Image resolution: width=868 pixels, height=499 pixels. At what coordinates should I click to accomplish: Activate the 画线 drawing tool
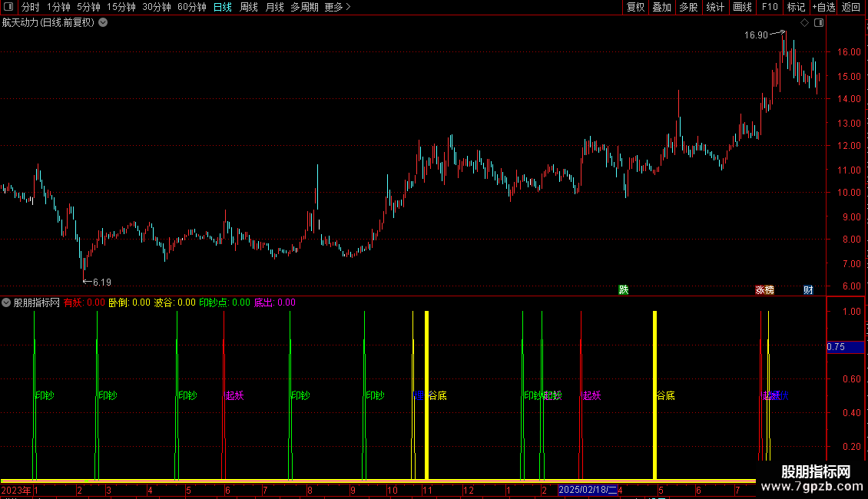(x=742, y=7)
